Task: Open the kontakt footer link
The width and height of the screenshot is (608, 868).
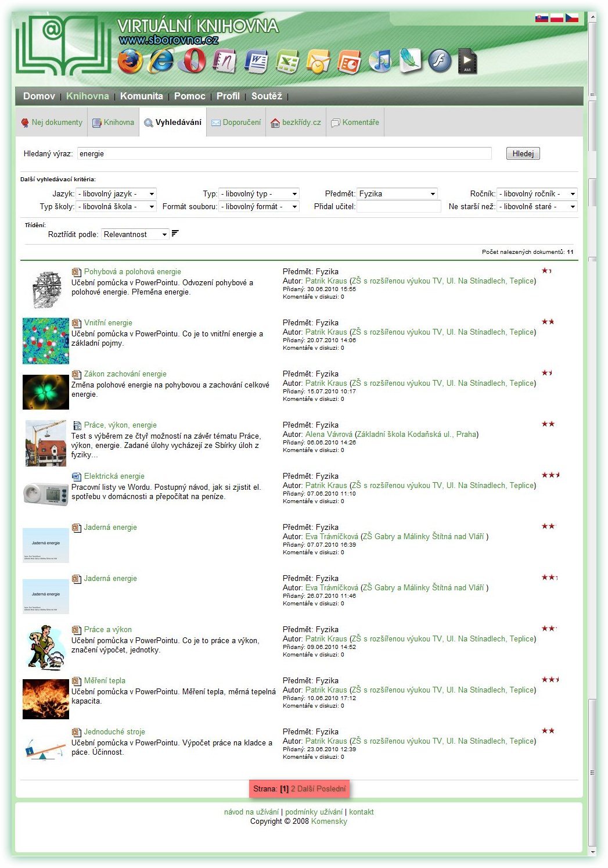Action: [361, 812]
